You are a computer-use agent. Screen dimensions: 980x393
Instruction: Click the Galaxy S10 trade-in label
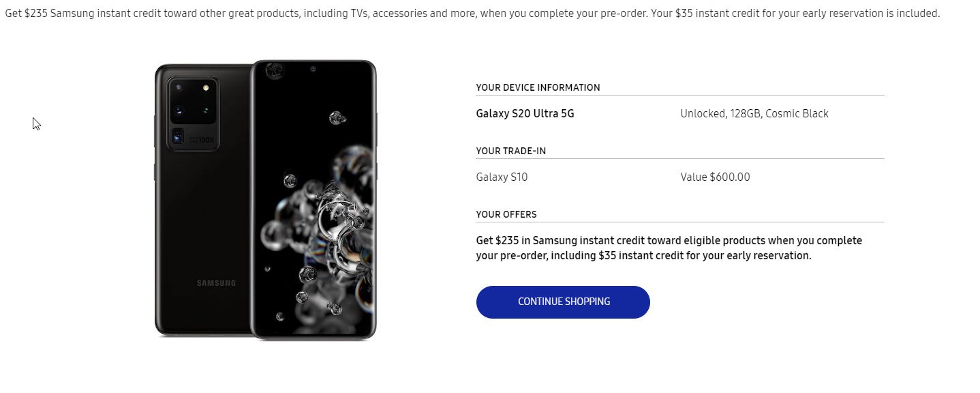(502, 177)
